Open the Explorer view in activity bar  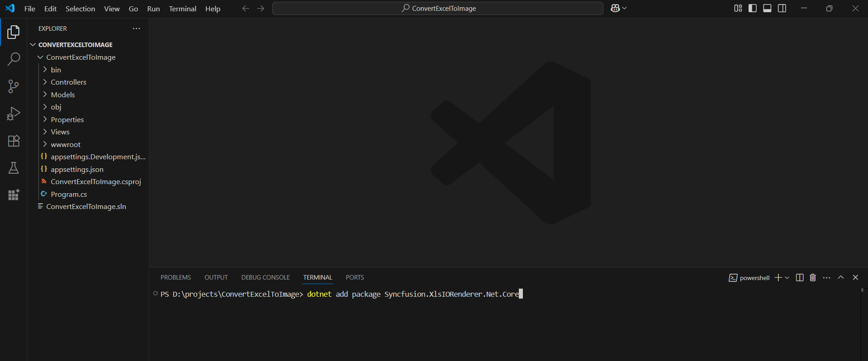(14, 32)
